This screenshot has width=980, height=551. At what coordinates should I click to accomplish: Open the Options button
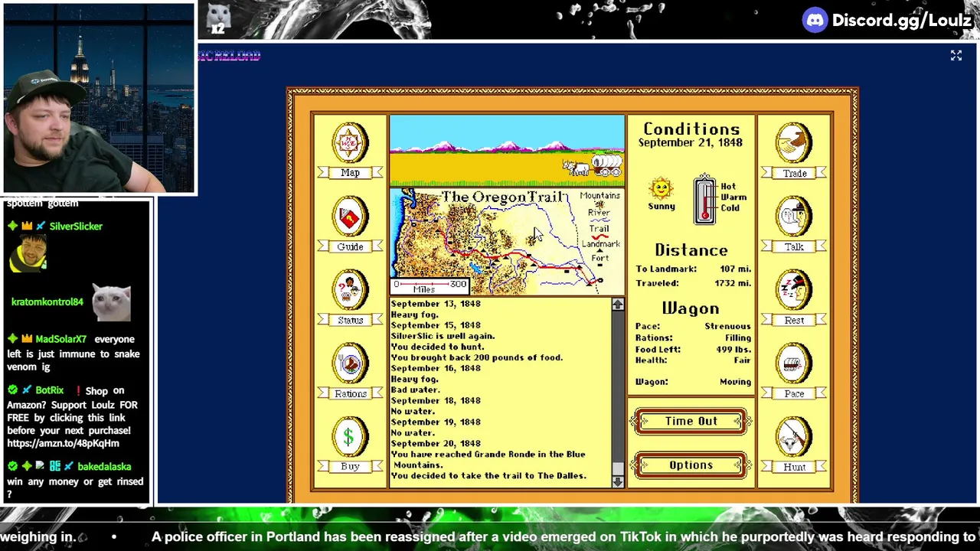point(691,465)
